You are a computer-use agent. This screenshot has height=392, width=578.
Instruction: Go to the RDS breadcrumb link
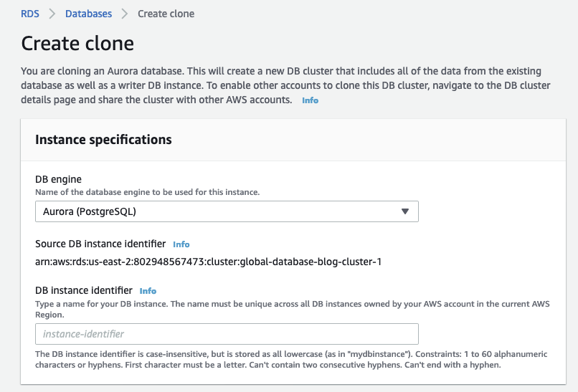30,14
